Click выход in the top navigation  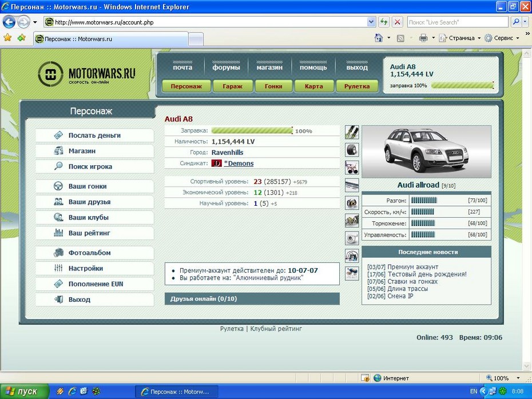[x=357, y=67]
